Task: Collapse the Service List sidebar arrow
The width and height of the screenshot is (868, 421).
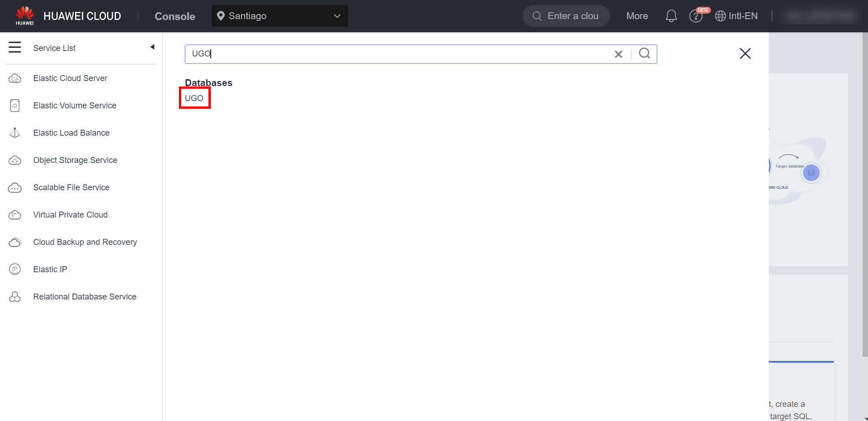Action: [x=152, y=47]
